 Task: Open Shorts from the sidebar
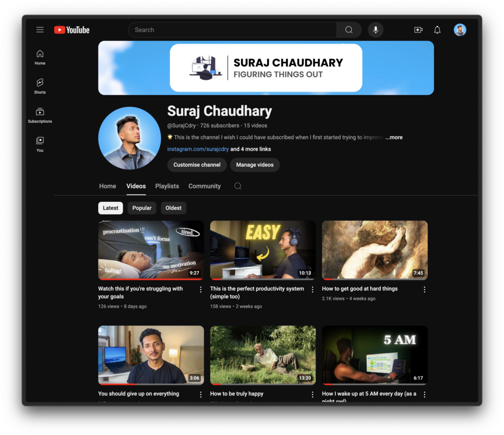coord(40,86)
